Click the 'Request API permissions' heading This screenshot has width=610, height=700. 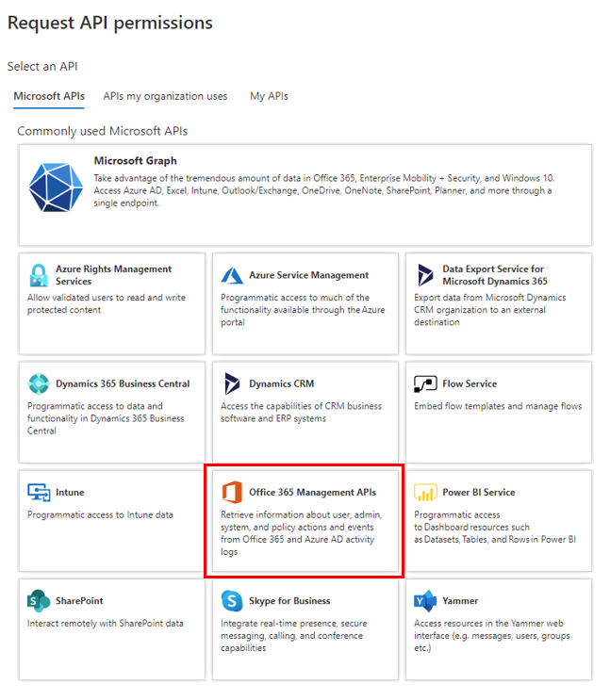(110, 24)
